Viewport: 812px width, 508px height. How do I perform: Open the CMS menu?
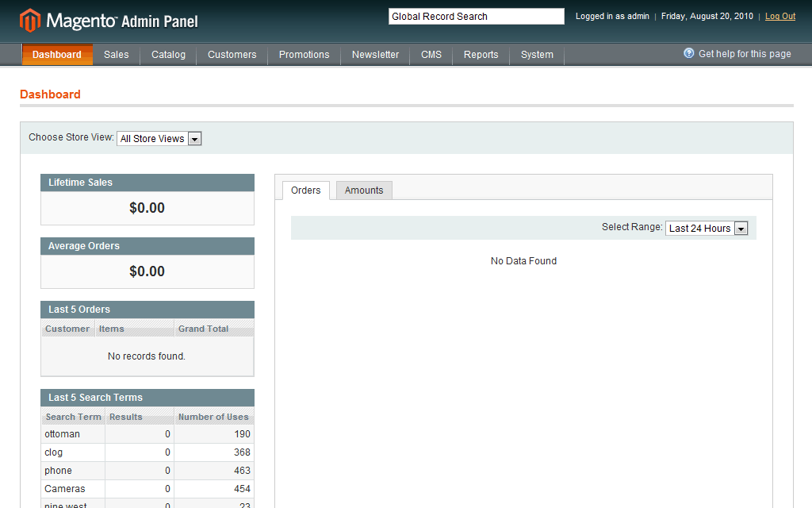[x=431, y=55]
